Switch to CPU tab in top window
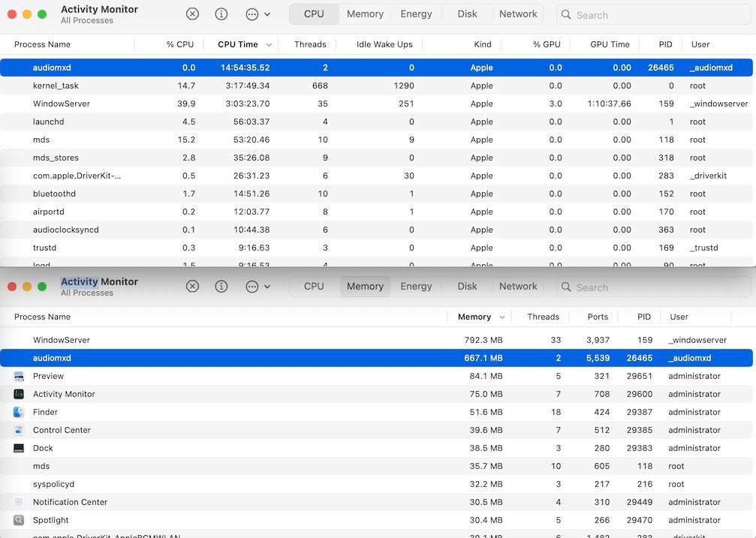 [x=314, y=14]
